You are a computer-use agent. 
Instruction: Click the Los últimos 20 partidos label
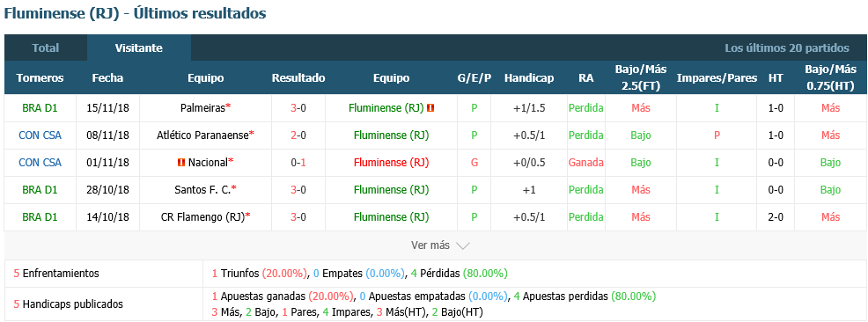click(x=787, y=48)
